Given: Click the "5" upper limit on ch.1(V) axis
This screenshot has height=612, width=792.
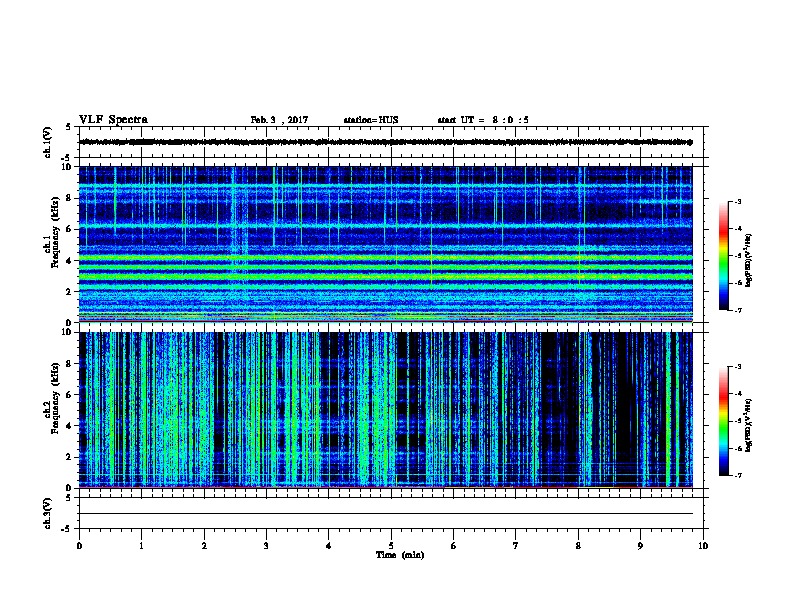Looking at the screenshot, I should click(x=69, y=127).
